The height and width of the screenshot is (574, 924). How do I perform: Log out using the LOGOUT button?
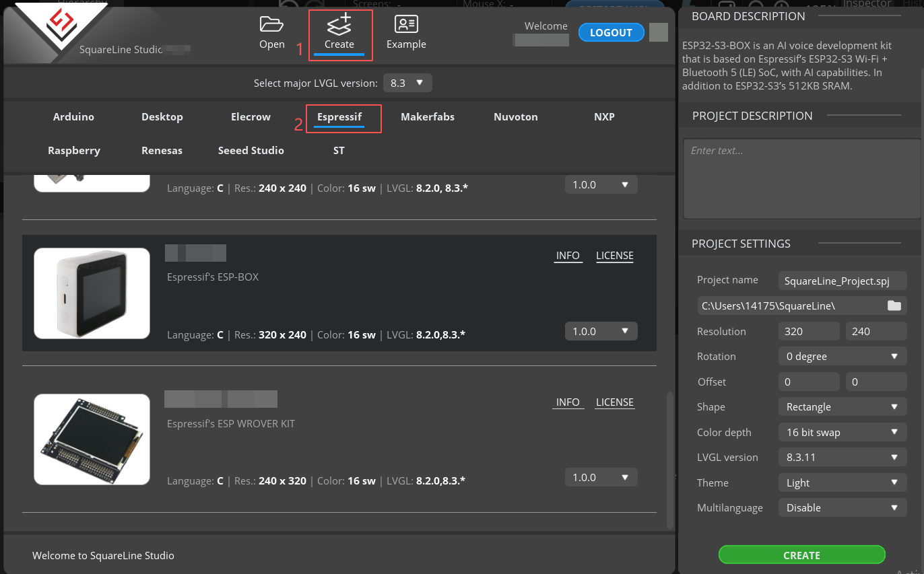611,32
